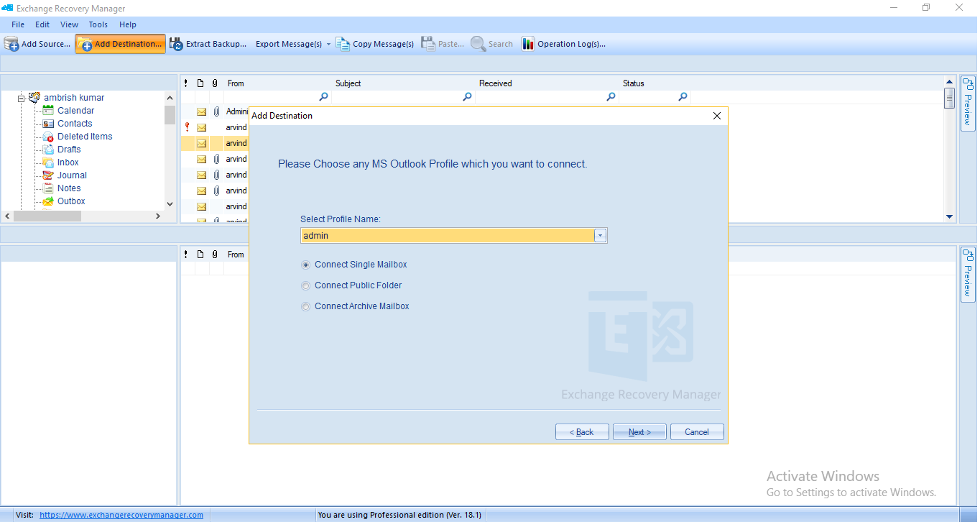Open the Deleted Items folder
Image resolution: width=980 pixels, height=522 pixels.
point(84,137)
